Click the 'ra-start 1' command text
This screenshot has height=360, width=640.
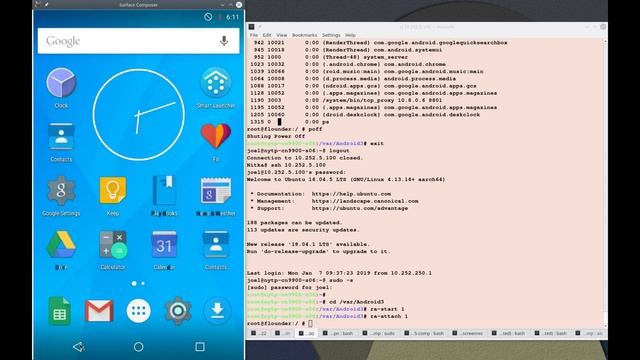[x=387, y=309]
